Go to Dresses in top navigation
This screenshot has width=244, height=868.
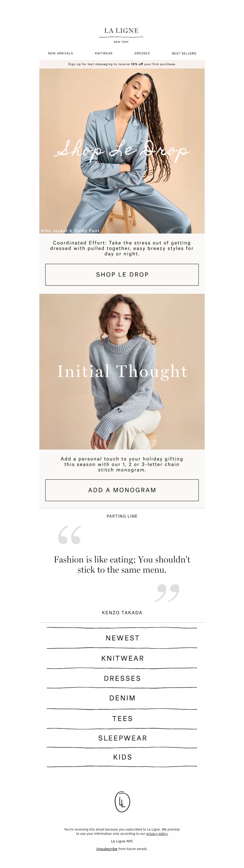pos(142,53)
